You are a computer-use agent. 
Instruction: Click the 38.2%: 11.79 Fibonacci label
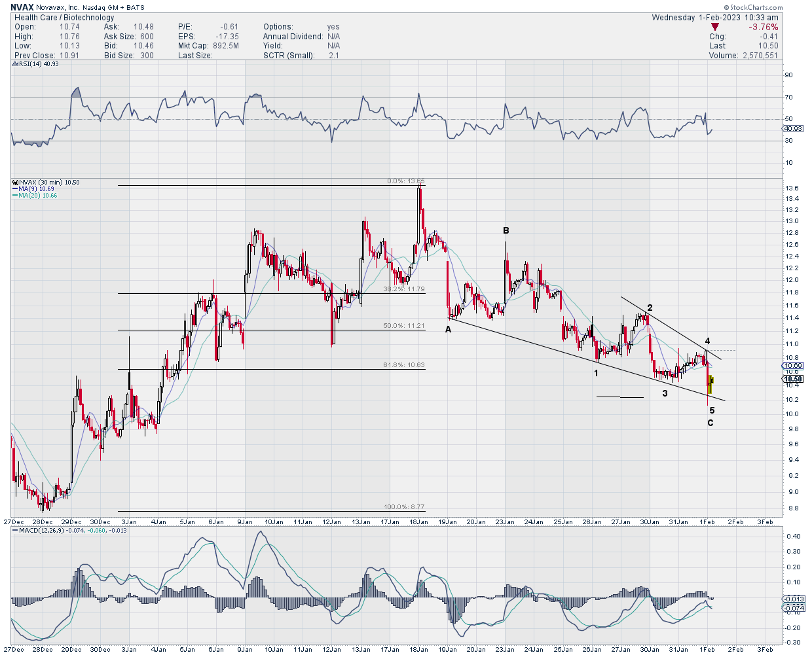(404, 289)
